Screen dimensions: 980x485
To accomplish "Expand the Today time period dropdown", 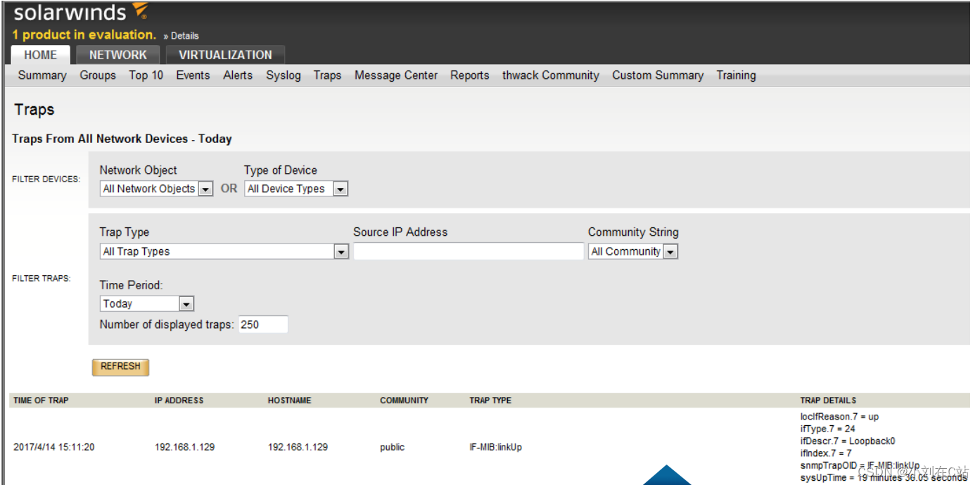I will click(146, 303).
